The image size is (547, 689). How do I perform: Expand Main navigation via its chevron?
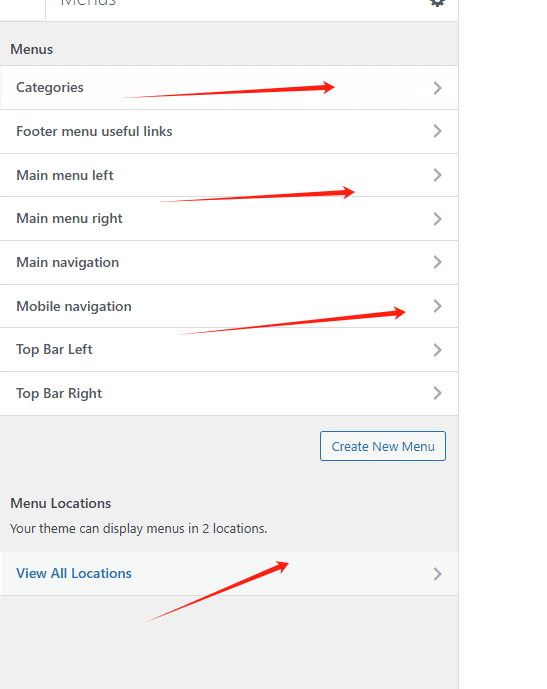pos(437,262)
